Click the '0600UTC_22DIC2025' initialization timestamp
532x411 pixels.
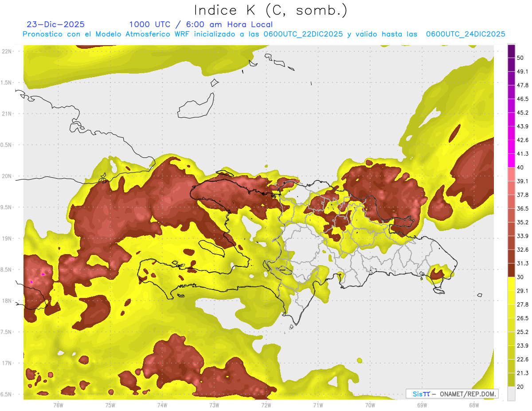(x=303, y=34)
